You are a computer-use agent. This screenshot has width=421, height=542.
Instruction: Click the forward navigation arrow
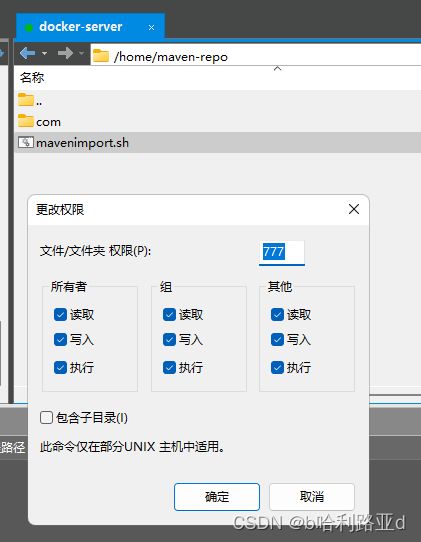click(65, 53)
